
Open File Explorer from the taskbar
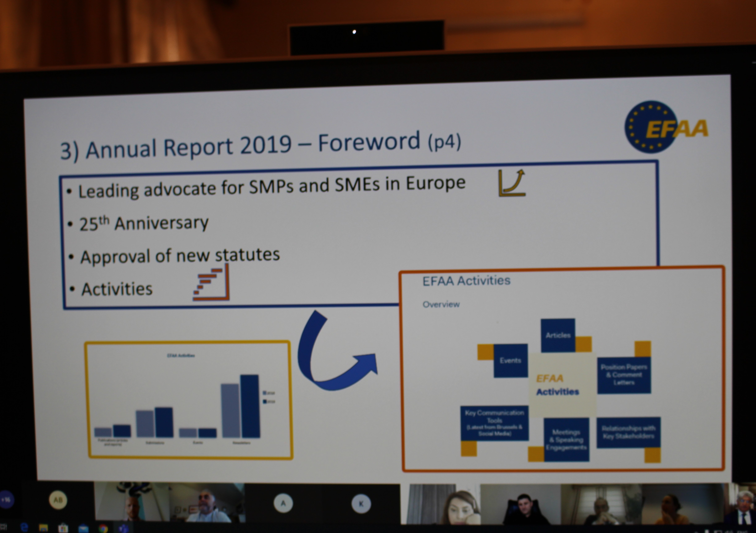pyautogui.click(x=44, y=528)
